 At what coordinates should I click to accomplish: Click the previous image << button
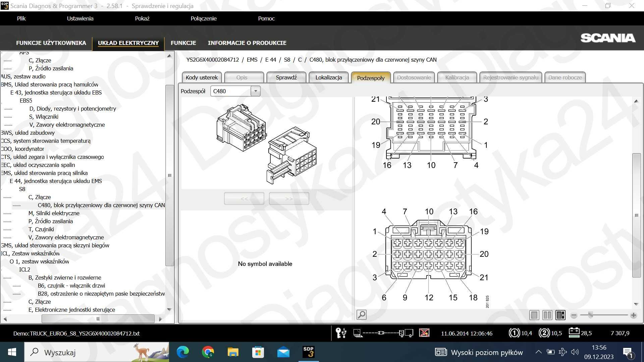(x=244, y=198)
